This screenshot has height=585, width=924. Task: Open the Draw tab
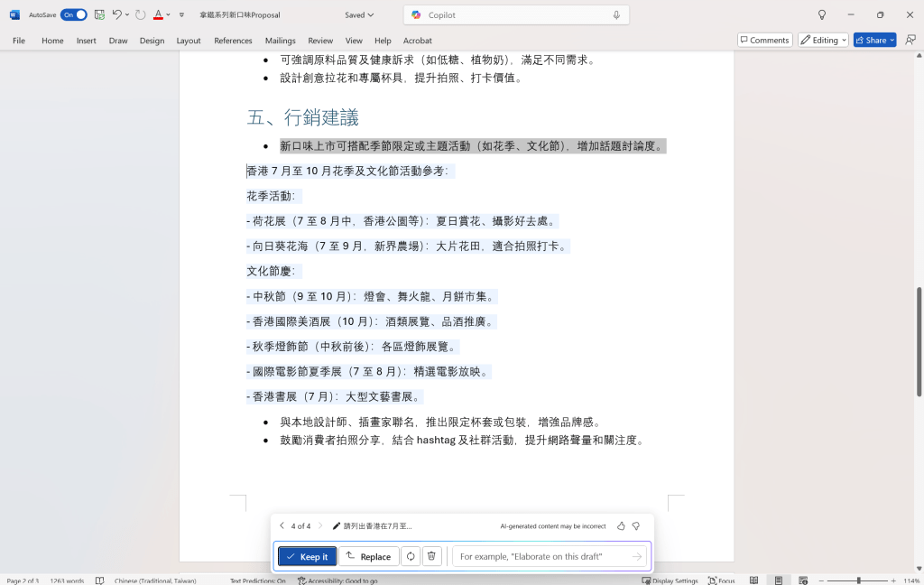pyautogui.click(x=118, y=40)
